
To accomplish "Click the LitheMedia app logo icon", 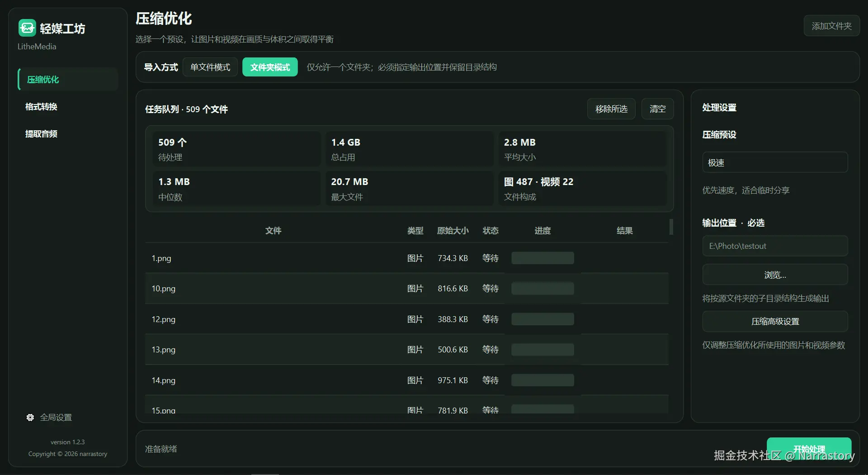I will pos(27,28).
